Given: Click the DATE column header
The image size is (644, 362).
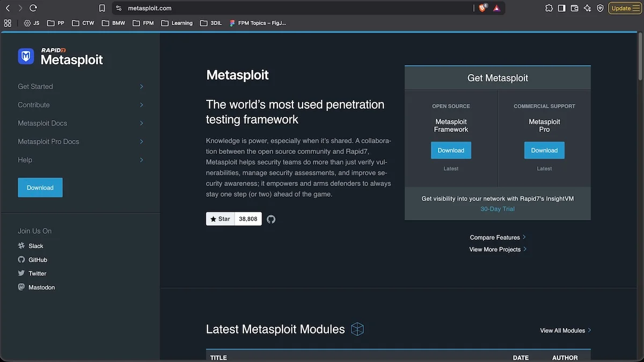Looking at the screenshot, I should click(521, 358).
